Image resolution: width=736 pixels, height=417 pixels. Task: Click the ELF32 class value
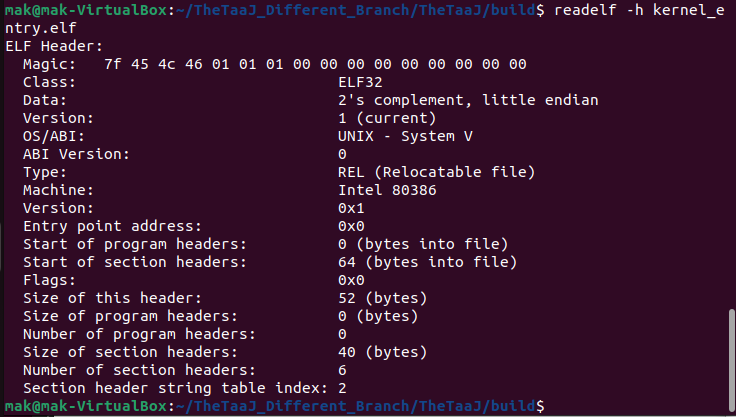pyautogui.click(x=360, y=82)
